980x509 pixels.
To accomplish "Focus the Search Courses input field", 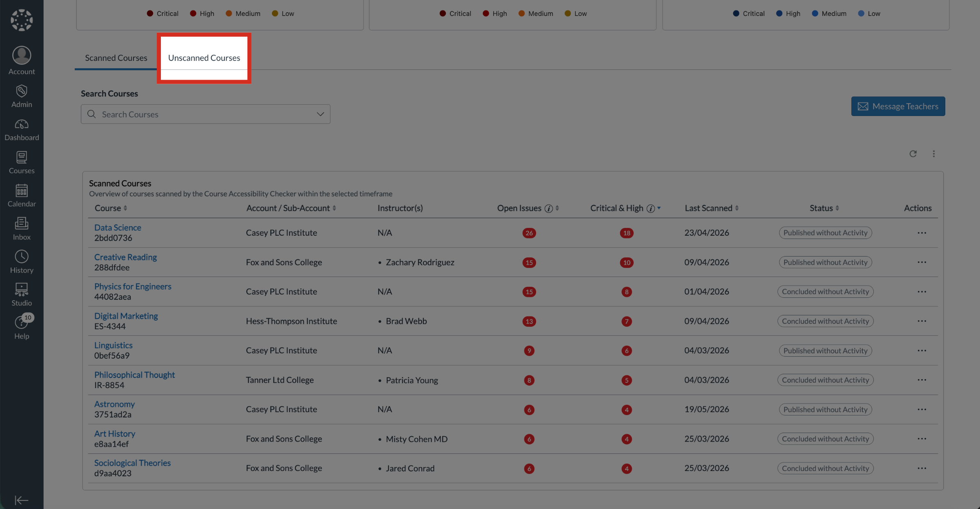I will click(205, 114).
